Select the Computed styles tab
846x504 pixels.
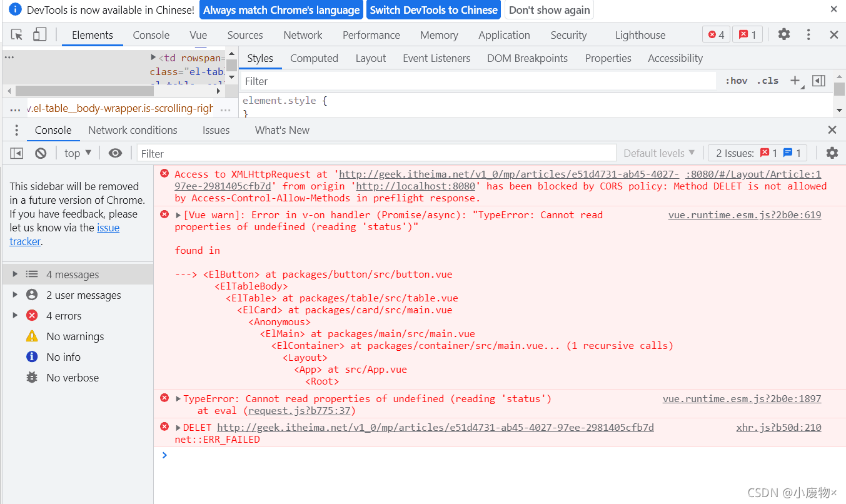(314, 58)
